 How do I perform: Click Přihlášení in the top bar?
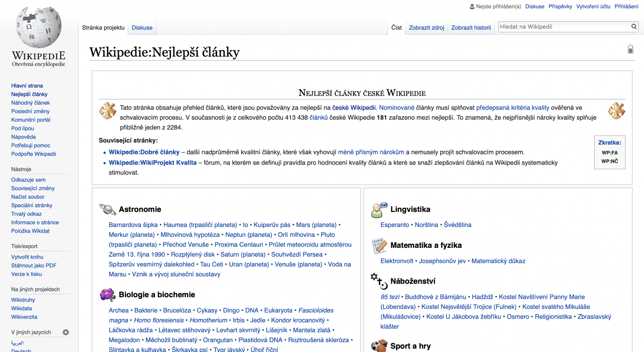pos(626,6)
